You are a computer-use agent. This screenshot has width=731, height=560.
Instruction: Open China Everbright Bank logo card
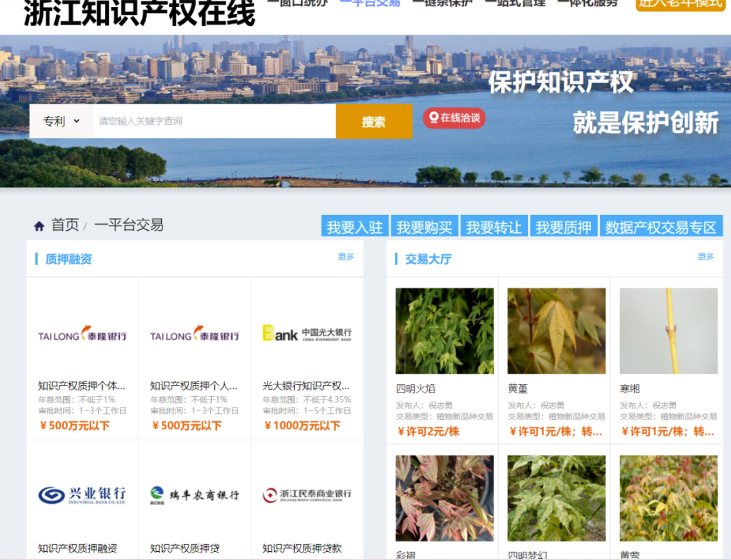[x=307, y=333]
